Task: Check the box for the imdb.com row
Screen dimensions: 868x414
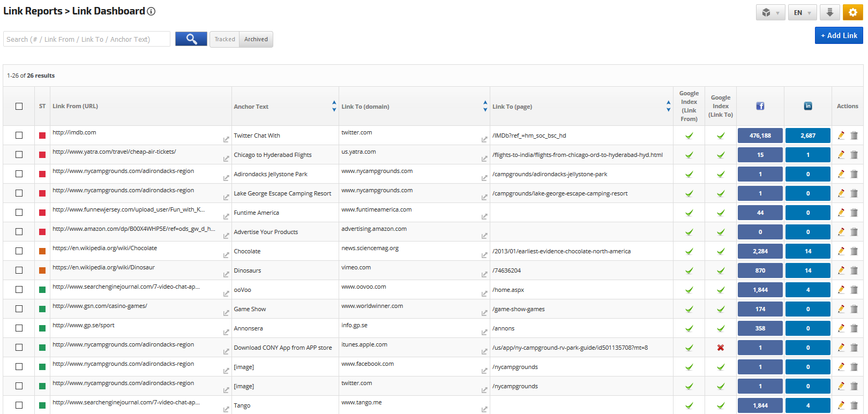Action: tap(19, 136)
